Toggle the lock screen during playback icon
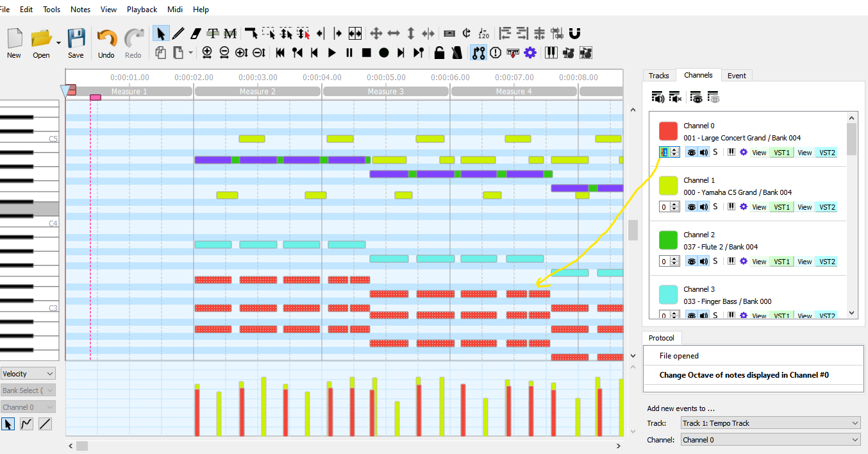 440,53
